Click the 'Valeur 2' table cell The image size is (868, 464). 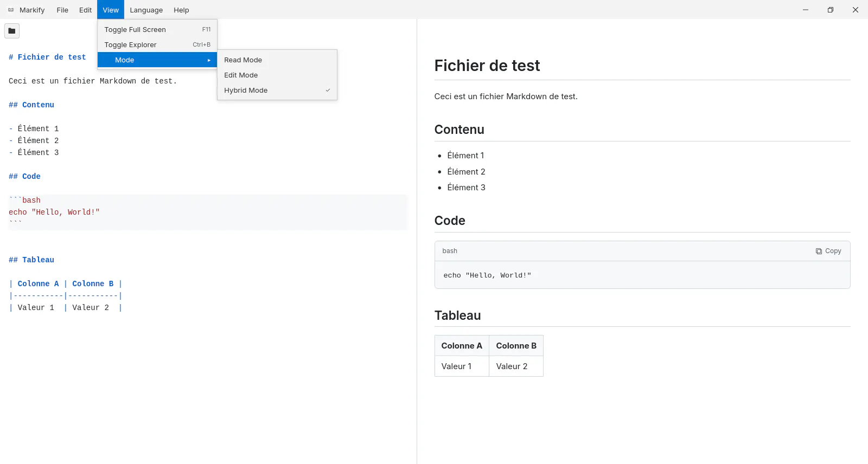516,366
